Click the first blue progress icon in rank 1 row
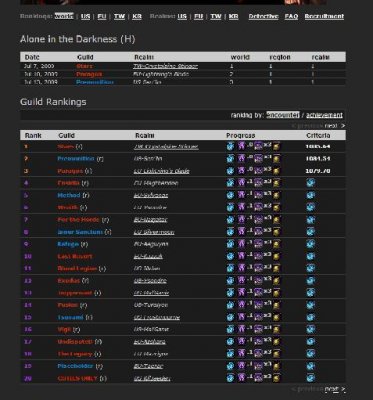Screen dimensions: 373x400 pos(230,146)
